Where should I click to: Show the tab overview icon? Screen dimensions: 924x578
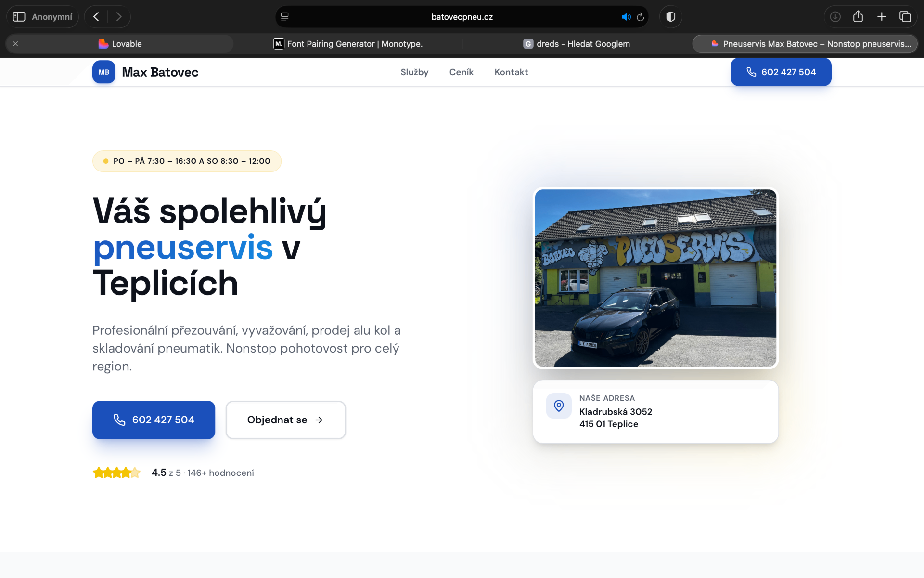pos(905,17)
